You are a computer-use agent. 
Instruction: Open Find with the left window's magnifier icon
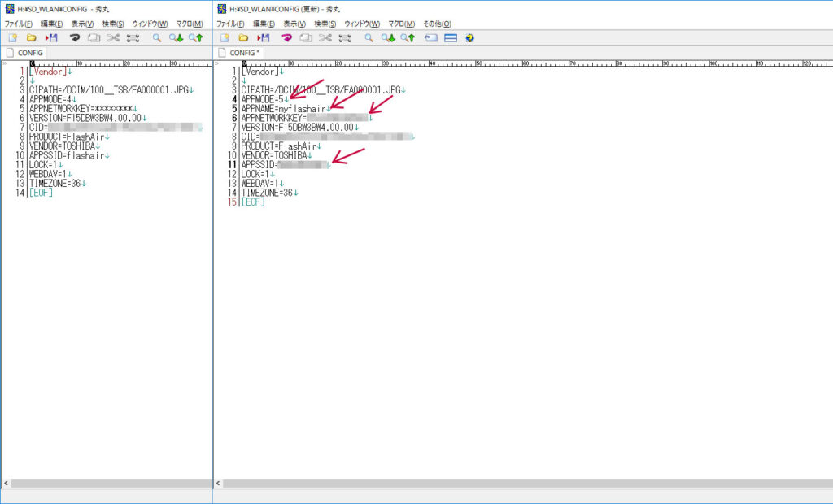[x=157, y=37]
